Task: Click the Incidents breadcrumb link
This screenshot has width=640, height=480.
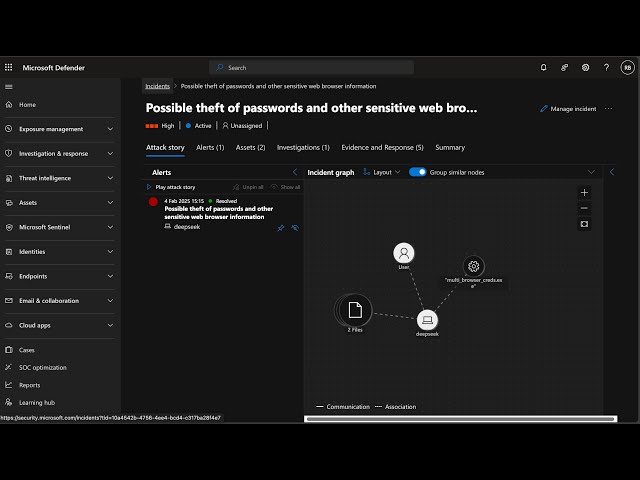Action: click(x=157, y=86)
